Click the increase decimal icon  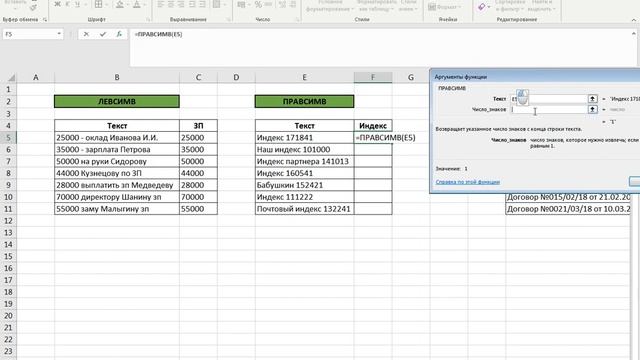tap(282, 5)
